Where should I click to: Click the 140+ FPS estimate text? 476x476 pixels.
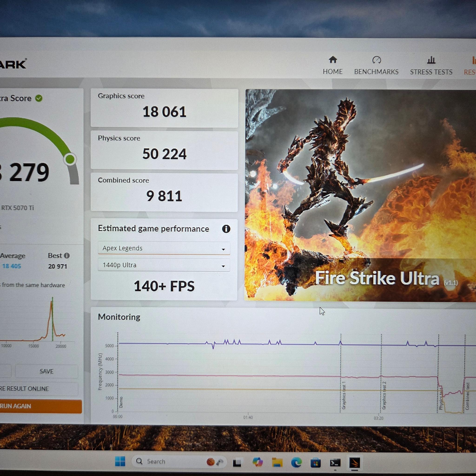164,286
